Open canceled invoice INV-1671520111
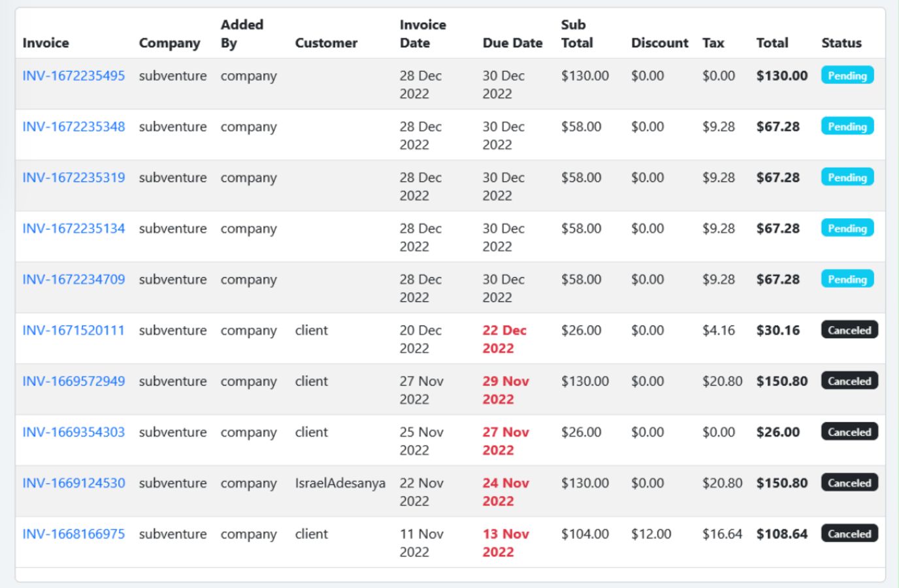899x588 pixels. (x=73, y=331)
